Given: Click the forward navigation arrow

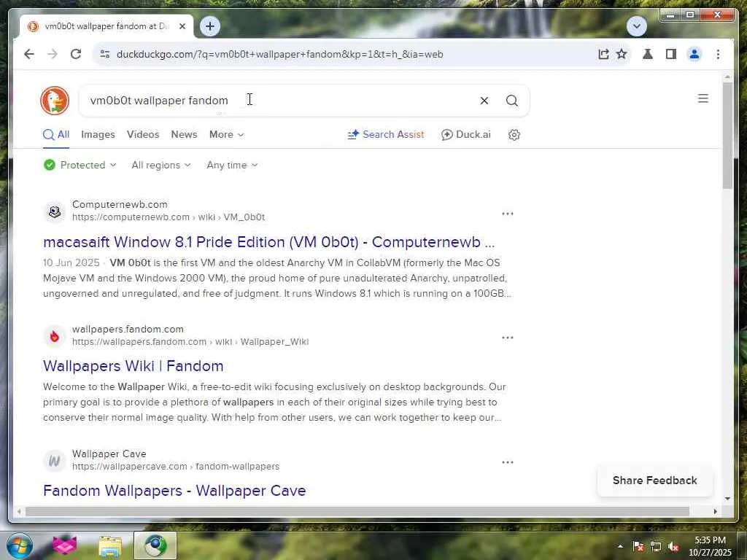Looking at the screenshot, I should coord(53,54).
